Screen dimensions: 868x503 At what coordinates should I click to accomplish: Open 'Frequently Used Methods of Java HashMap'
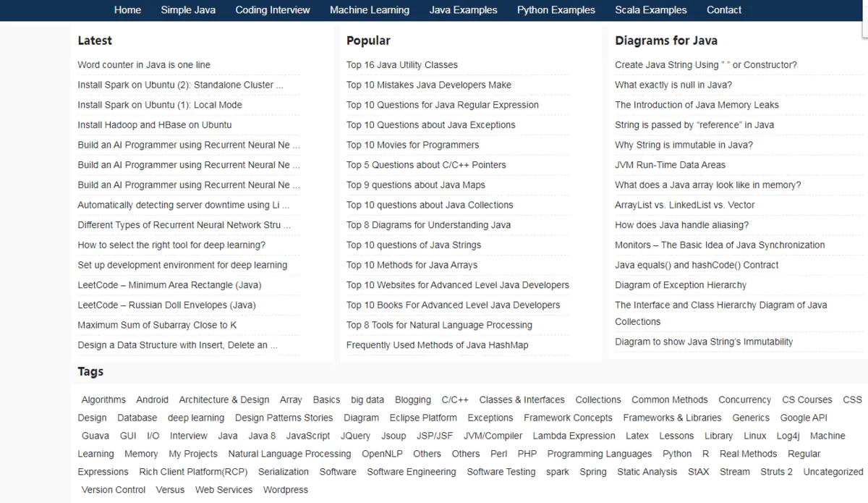pyautogui.click(x=438, y=345)
